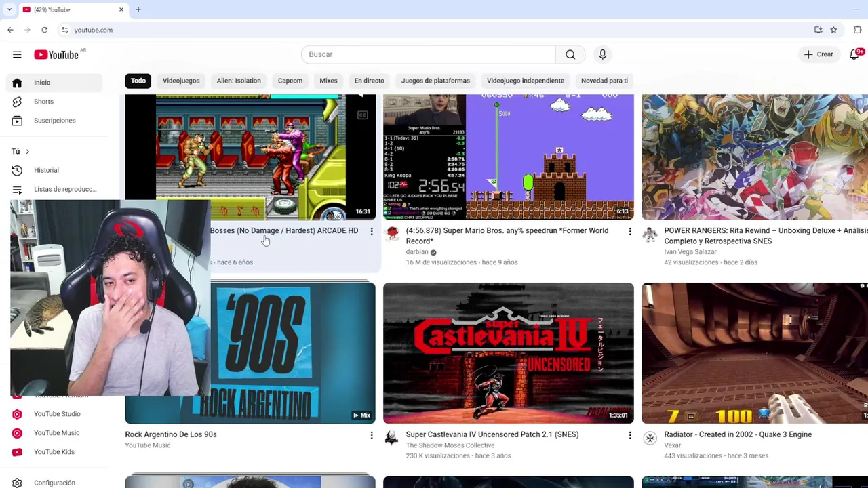Click the magnifier search button
The image size is (868, 488).
pos(570,54)
